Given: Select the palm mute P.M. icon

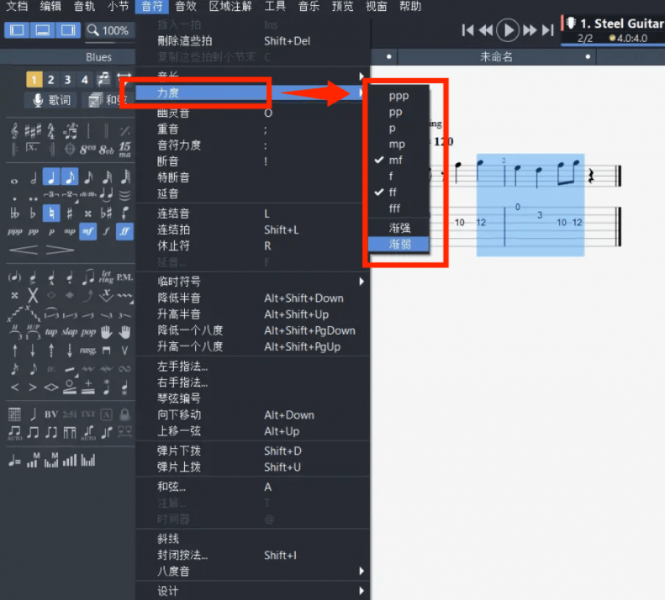Looking at the screenshot, I should (125, 277).
